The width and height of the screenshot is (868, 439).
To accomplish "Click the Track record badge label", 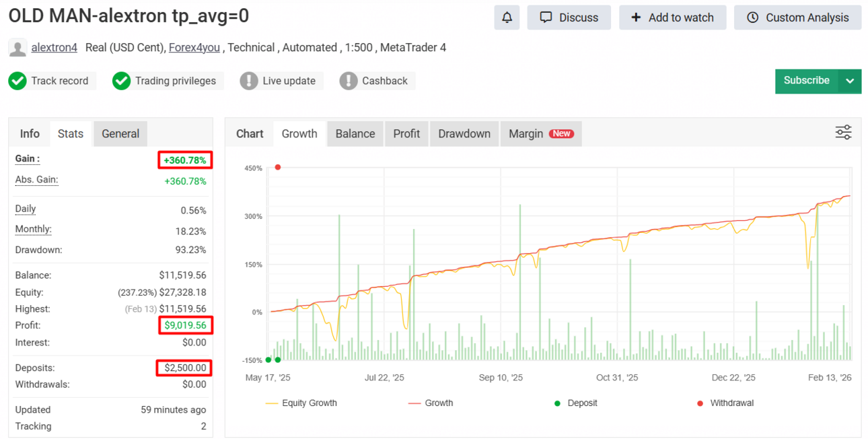I will pos(60,81).
